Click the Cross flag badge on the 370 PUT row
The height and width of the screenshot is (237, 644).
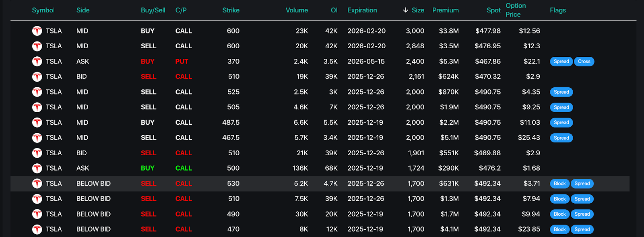point(584,62)
